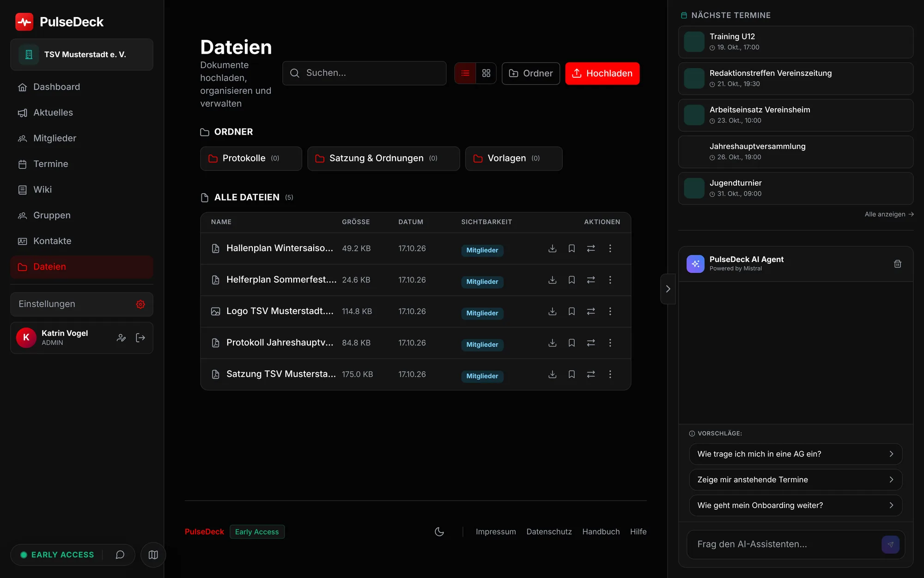The height and width of the screenshot is (578, 924).
Task: Open the map/guide icon at bottom left
Action: pyautogui.click(x=153, y=554)
